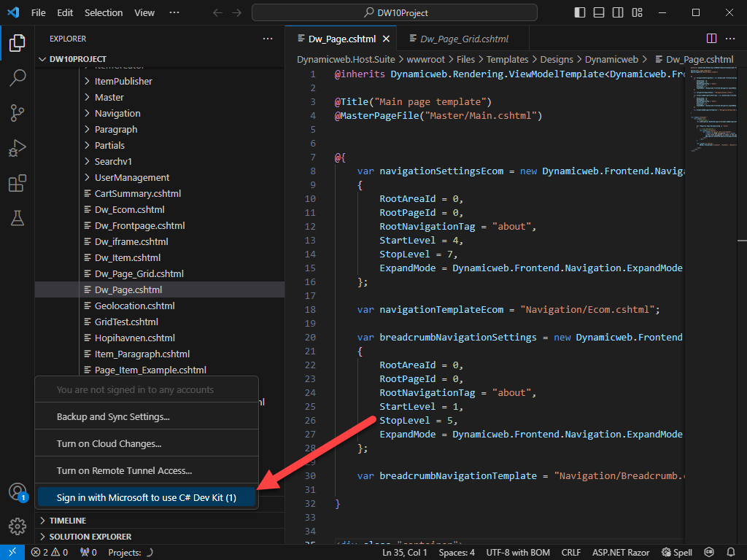Close the Dw_Page.cshtml tab
This screenshot has height=560, width=747.
(x=387, y=39)
